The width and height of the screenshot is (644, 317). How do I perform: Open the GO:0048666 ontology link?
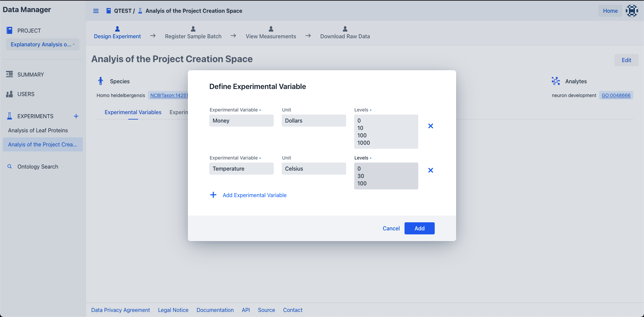[616, 95]
